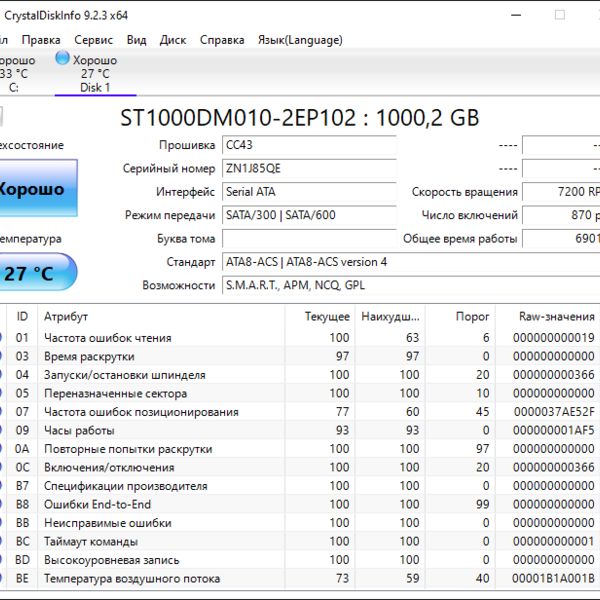The height and width of the screenshot is (600, 600).
Task: Click the 27 °C temperature button
Action: point(38,272)
